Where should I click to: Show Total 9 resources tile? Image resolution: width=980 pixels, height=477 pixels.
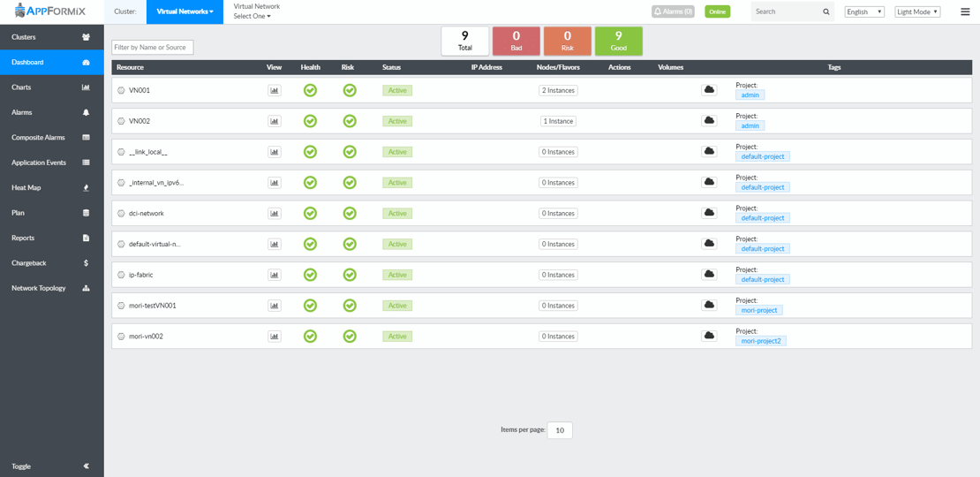(465, 42)
